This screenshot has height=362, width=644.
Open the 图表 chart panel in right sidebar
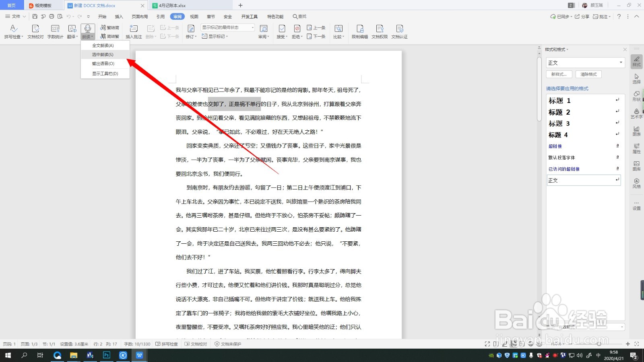pos(636,132)
